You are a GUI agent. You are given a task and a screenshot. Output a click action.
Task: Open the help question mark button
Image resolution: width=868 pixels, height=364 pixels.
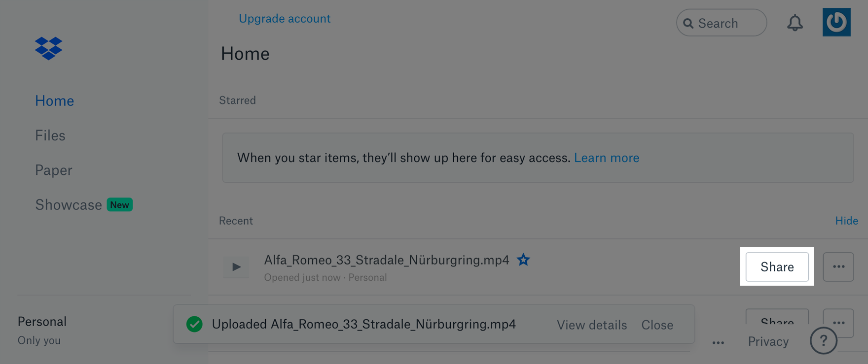[x=823, y=340]
